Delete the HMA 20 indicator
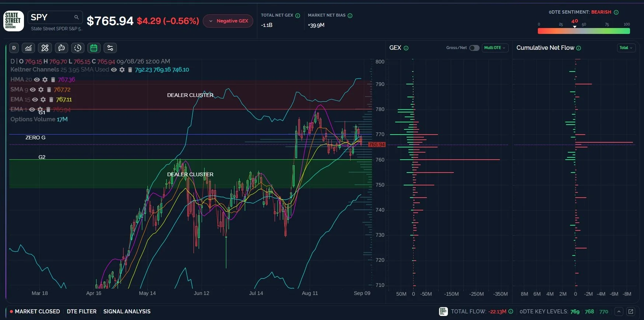Screen dimensions: 644x320 pos(53,80)
